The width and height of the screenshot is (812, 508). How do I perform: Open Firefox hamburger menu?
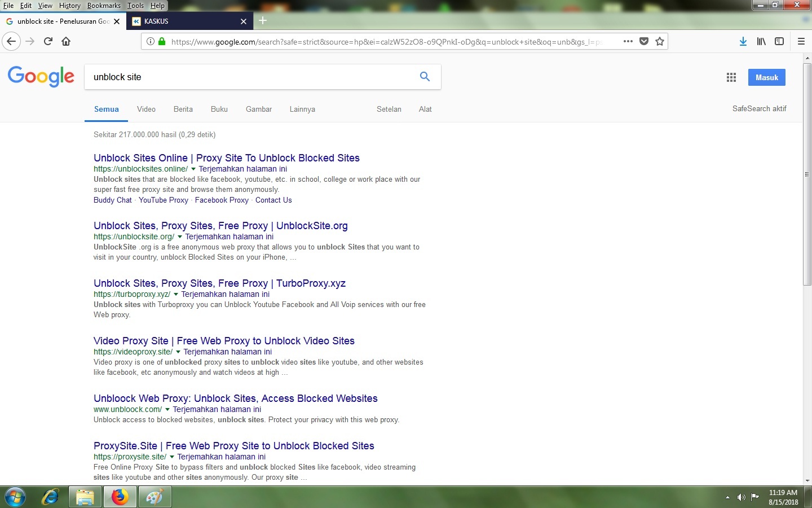801,41
